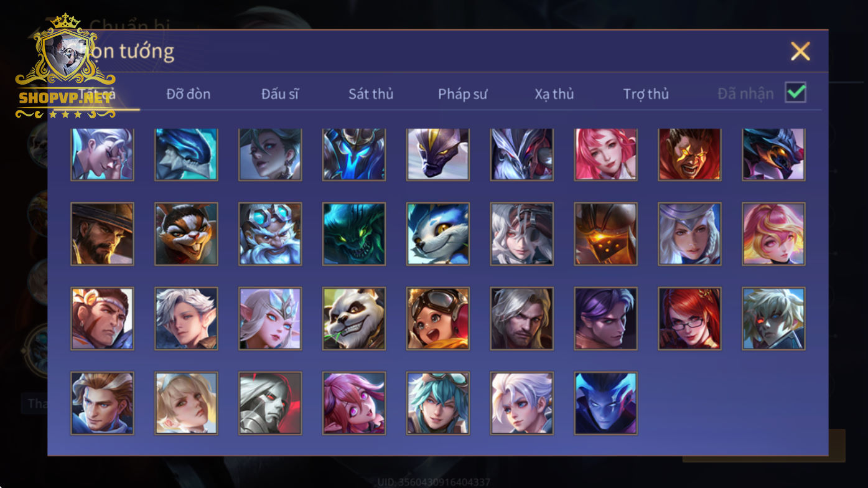
Task: Toggle the Đã nhận checkbox
Action: pyautogui.click(x=795, y=93)
